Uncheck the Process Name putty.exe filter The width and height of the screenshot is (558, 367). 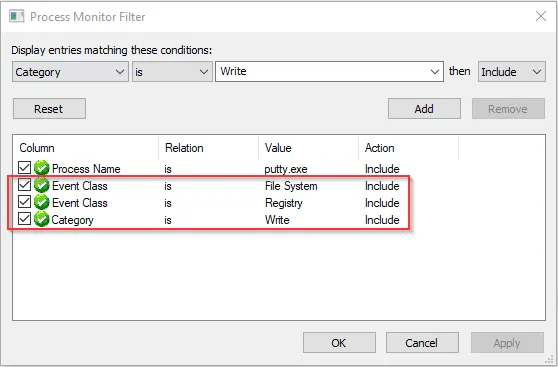(x=24, y=167)
